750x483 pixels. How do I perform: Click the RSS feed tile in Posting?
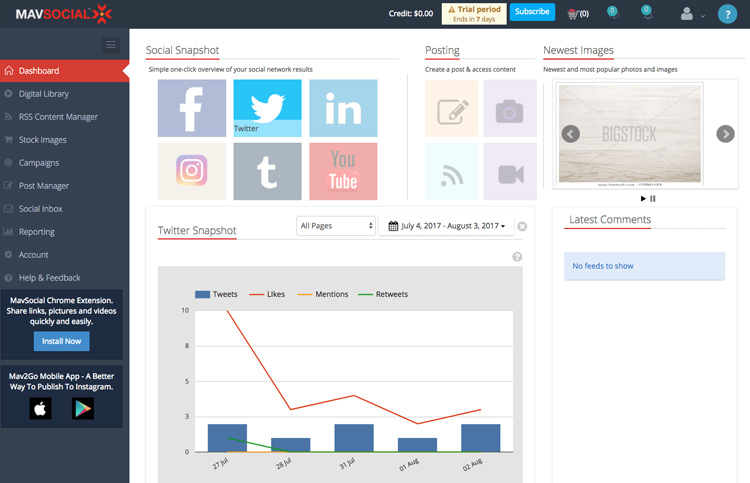click(452, 171)
